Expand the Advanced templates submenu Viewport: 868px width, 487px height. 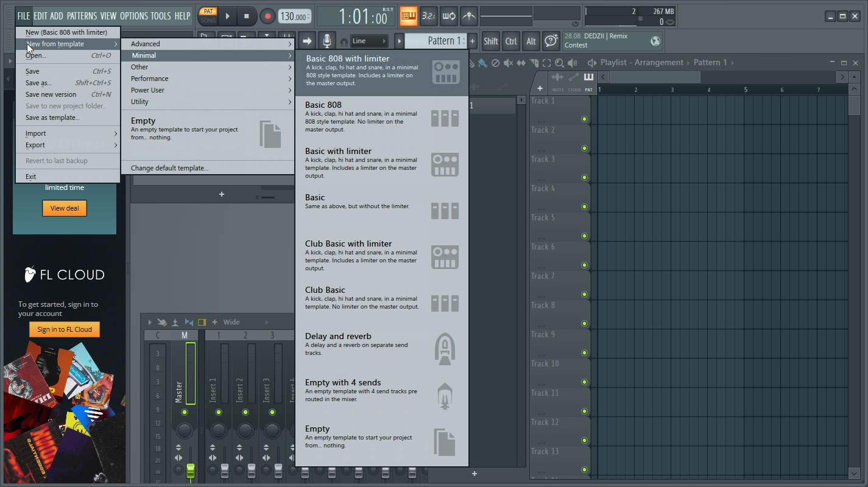pyautogui.click(x=208, y=44)
